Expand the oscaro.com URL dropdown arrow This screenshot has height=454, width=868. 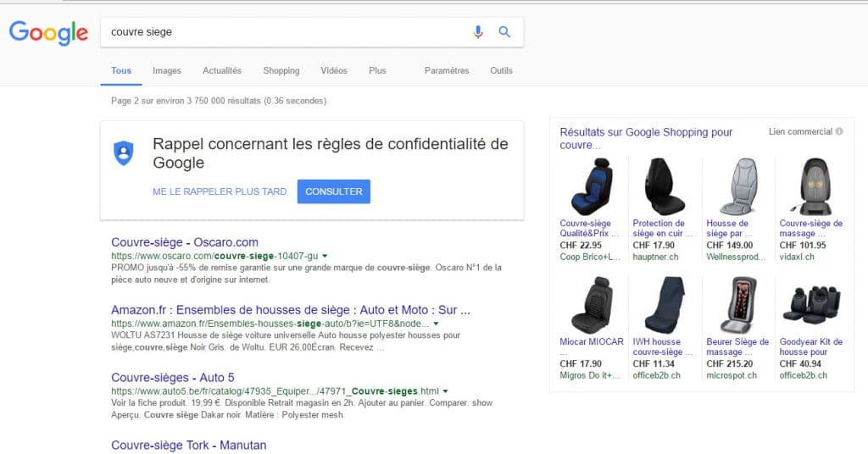coord(325,256)
